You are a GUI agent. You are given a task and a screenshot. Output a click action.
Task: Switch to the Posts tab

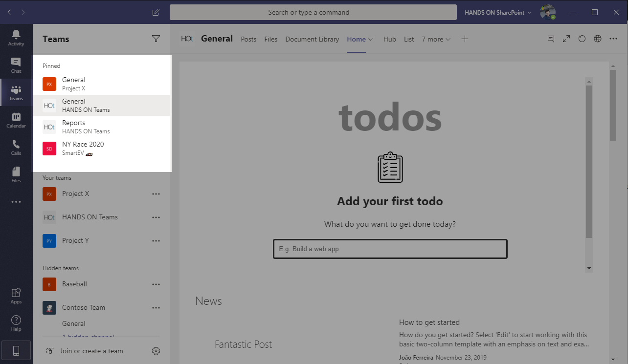pos(248,39)
